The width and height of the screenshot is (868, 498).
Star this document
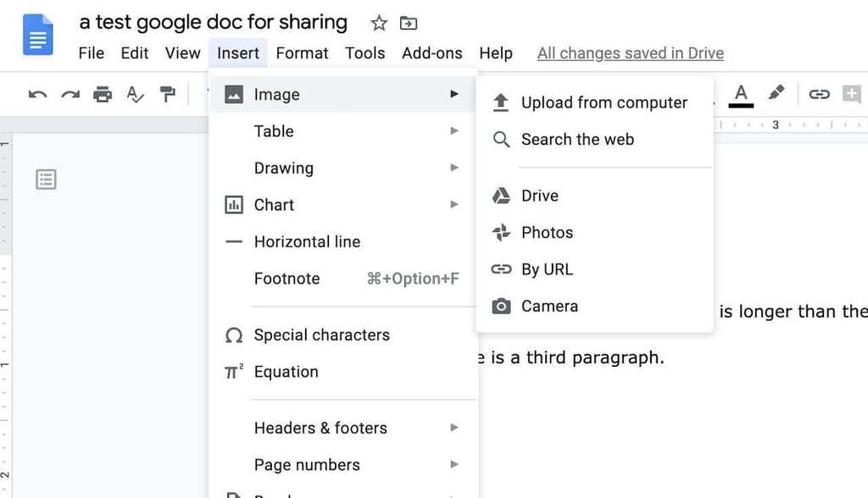tap(378, 23)
